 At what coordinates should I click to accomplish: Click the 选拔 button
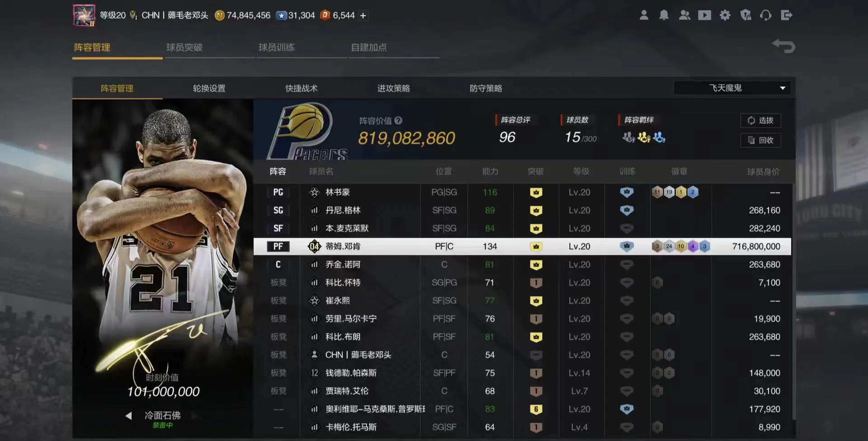point(760,121)
